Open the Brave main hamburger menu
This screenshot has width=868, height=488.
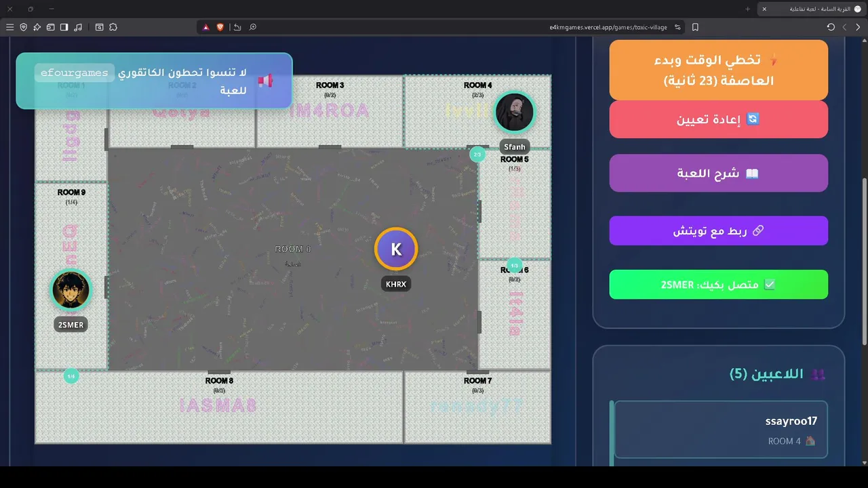coord(9,27)
